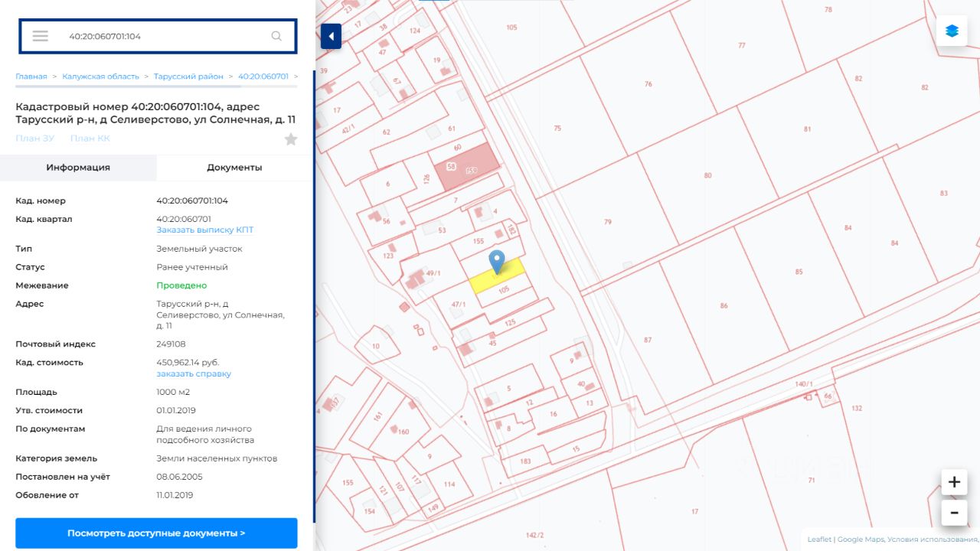This screenshot has height=551, width=980.
Task: Select postal index 249108
Action: 171,344
